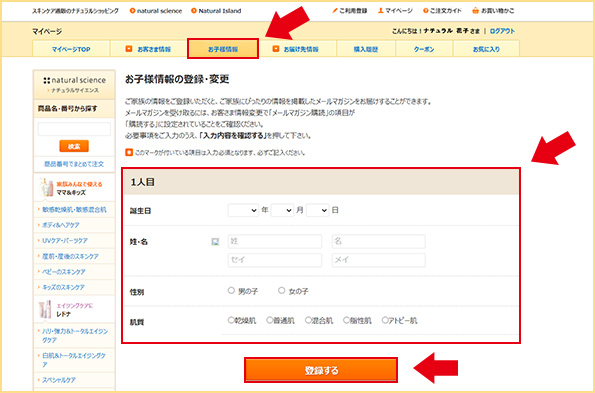This screenshot has width=595, height=393.
Task: Switch to the お客さま情報 tab
Action: 148,49
